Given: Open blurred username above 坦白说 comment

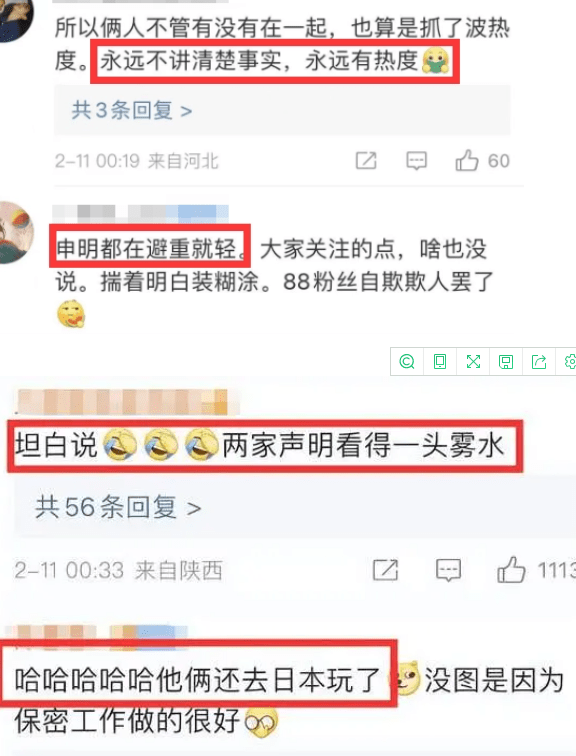Looking at the screenshot, I should [128, 402].
